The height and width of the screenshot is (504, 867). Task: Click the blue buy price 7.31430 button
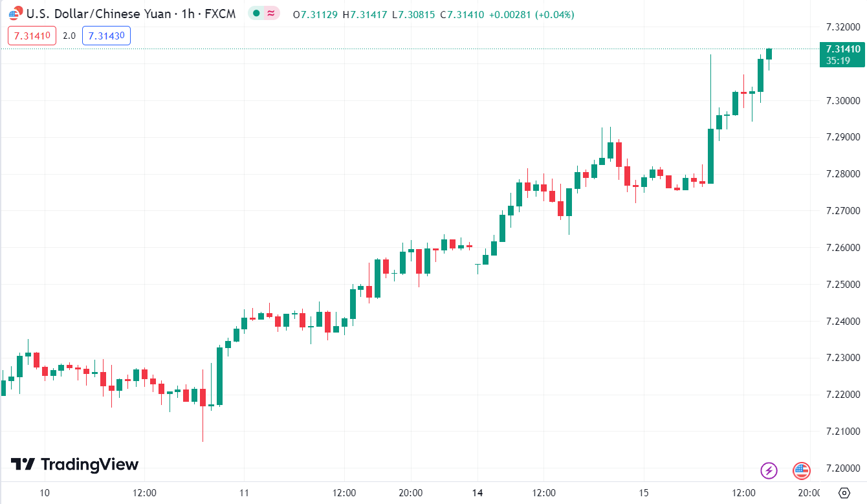(x=106, y=36)
